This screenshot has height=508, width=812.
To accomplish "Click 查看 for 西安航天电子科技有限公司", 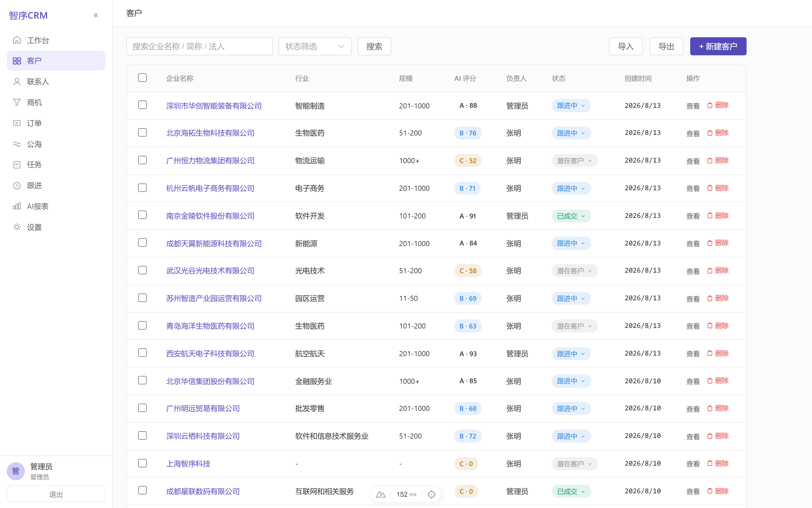I will [x=692, y=353].
